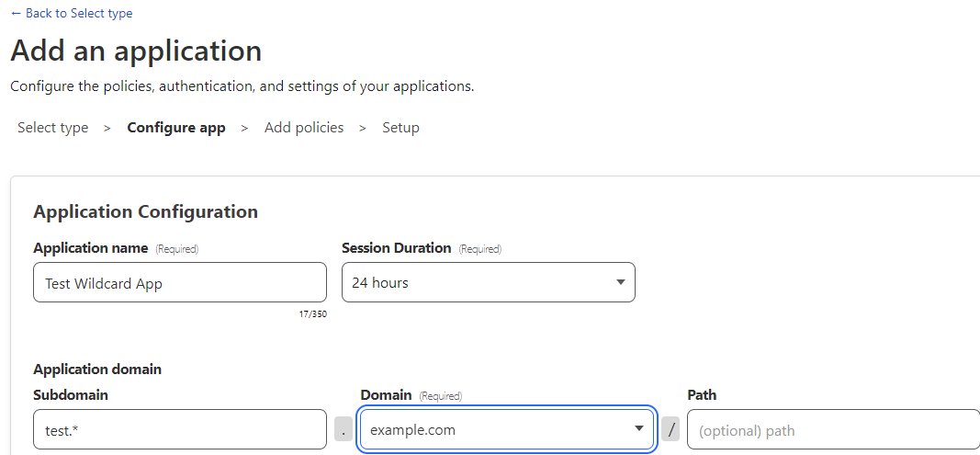Click the chevron between 'Select type' and 'Configure app'
This screenshot has height=455, width=980.
coord(107,128)
